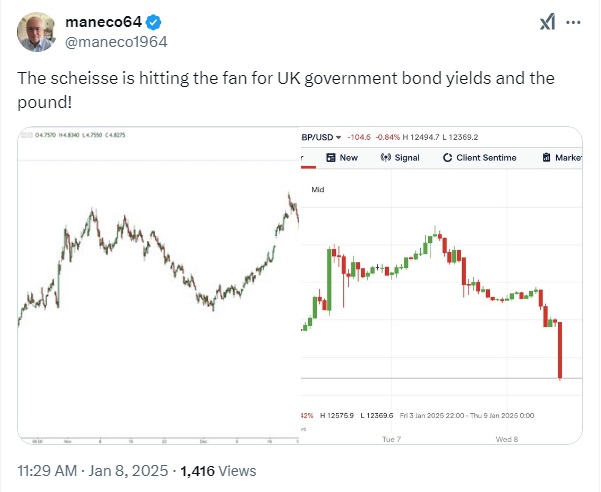The width and height of the screenshot is (601, 492).
Task: Click the large red final candlestick
Action: point(560,350)
